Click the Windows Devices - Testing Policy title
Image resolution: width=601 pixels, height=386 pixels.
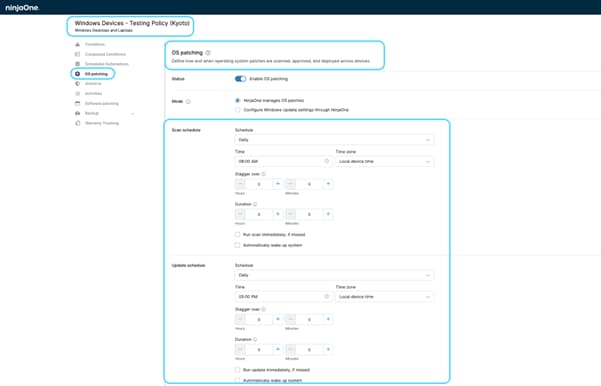tap(132, 23)
